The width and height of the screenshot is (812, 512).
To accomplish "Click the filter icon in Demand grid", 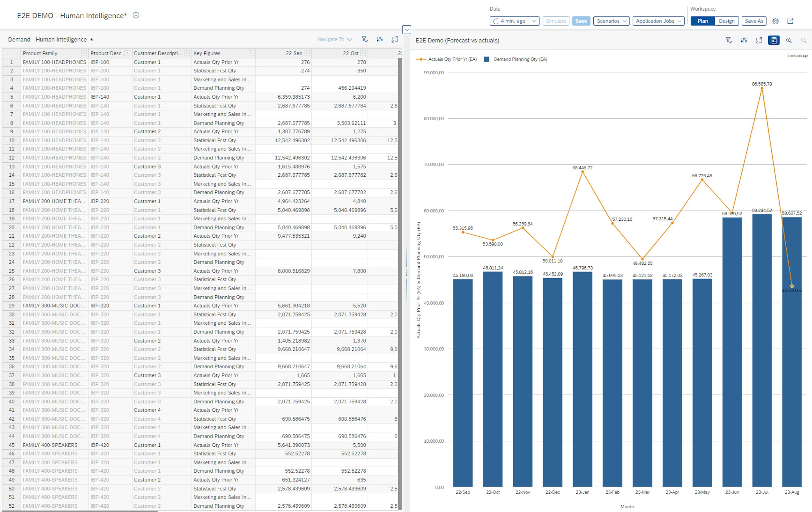I will (365, 40).
